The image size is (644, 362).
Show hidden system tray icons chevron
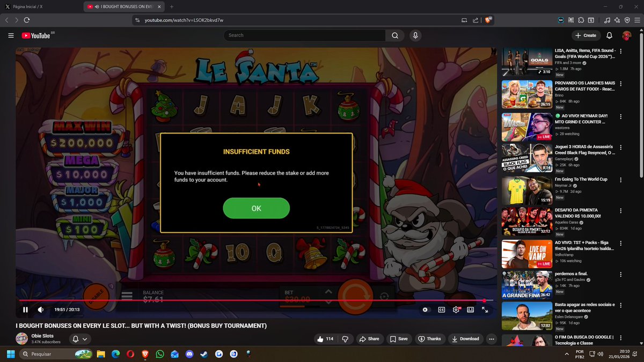tap(568, 354)
